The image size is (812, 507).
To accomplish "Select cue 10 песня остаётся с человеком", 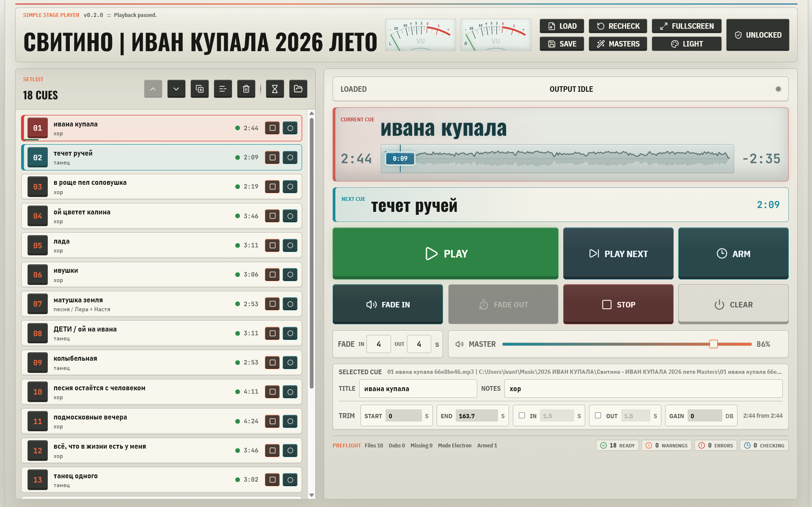I will (162, 392).
